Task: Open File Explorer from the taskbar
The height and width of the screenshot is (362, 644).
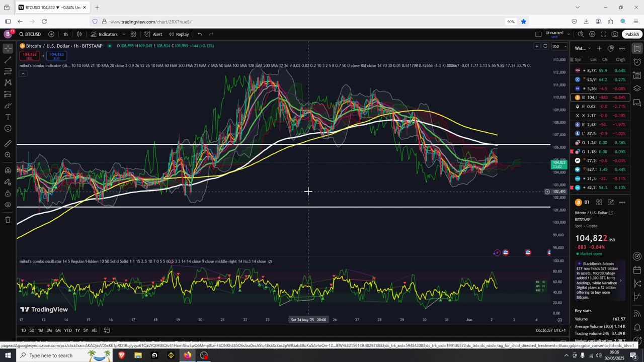Action: (x=138, y=355)
